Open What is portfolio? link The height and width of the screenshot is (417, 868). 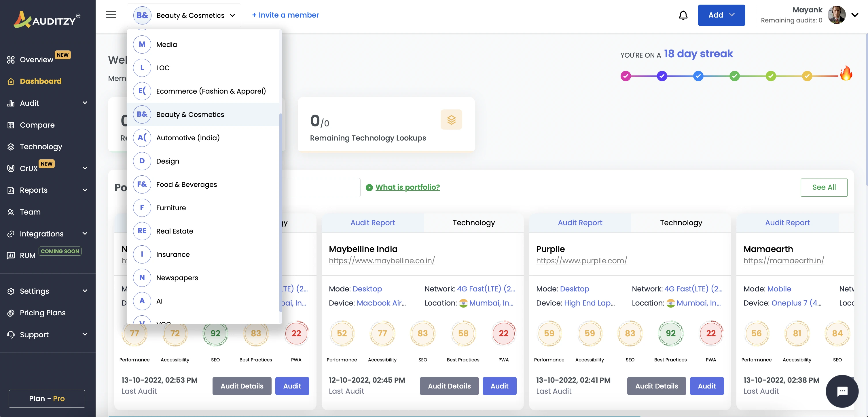tap(408, 187)
